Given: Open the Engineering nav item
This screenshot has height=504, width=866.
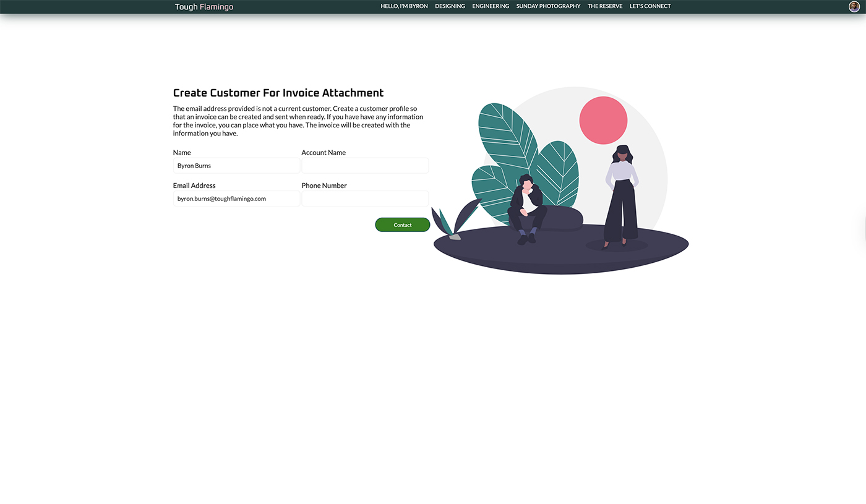Looking at the screenshot, I should [x=491, y=6].
